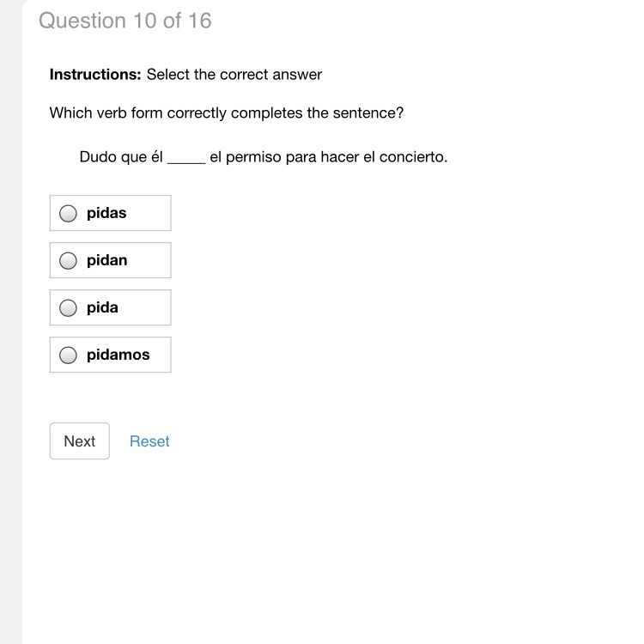Click the bold "Instructions:" label

95,75
